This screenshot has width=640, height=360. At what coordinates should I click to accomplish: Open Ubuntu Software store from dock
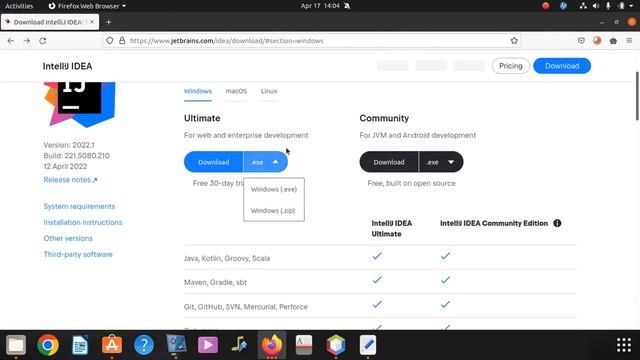112,345
